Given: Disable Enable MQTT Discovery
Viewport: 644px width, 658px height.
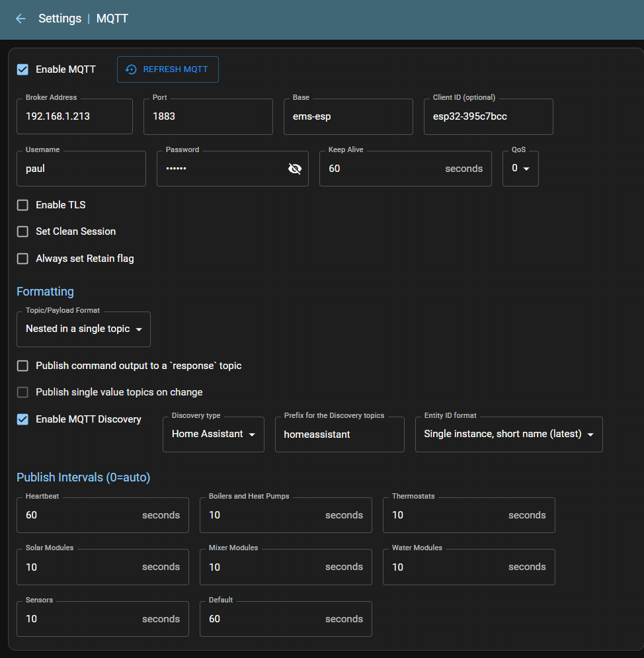Looking at the screenshot, I should [22, 419].
